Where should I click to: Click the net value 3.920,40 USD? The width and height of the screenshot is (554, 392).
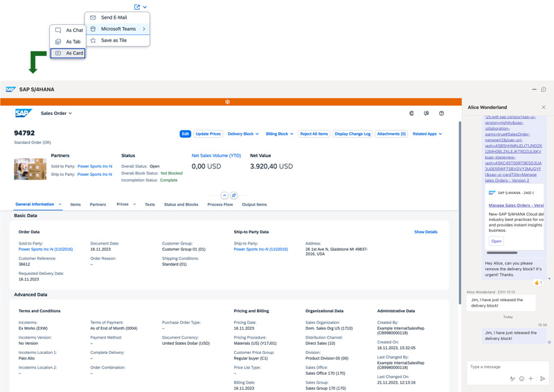tap(271, 166)
